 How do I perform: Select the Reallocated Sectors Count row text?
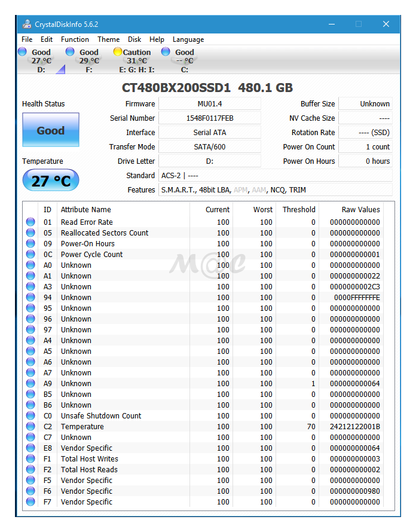click(105, 233)
